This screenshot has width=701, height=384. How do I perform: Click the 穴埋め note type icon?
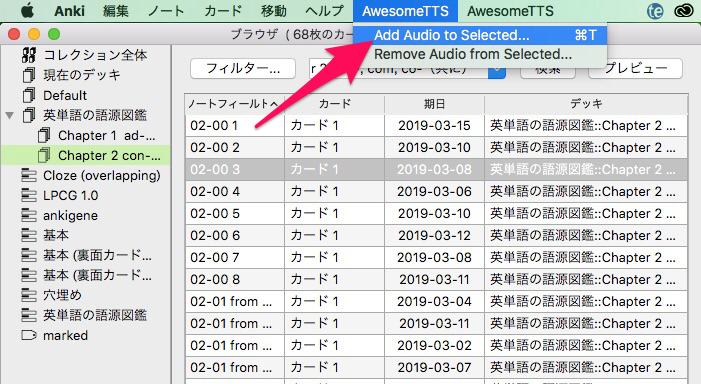(x=29, y=295)
